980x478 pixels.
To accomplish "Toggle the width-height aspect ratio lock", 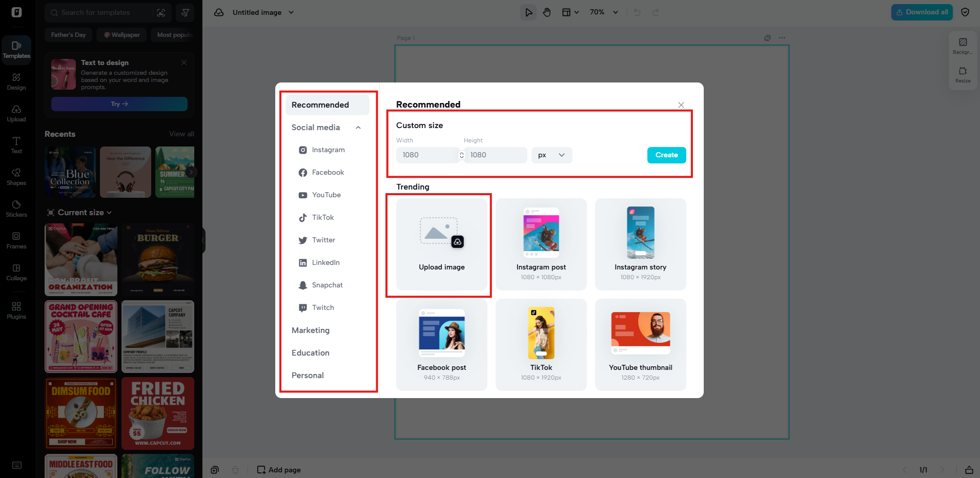I will (x=462, y=155).
